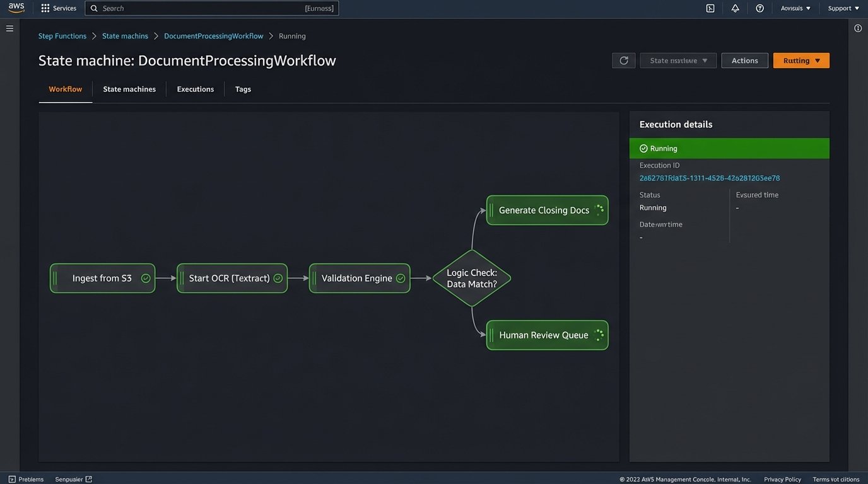Viewport: 868px width, 484px height.
Task: Open the Actions dropdown
Action: (x=744, y=60)
